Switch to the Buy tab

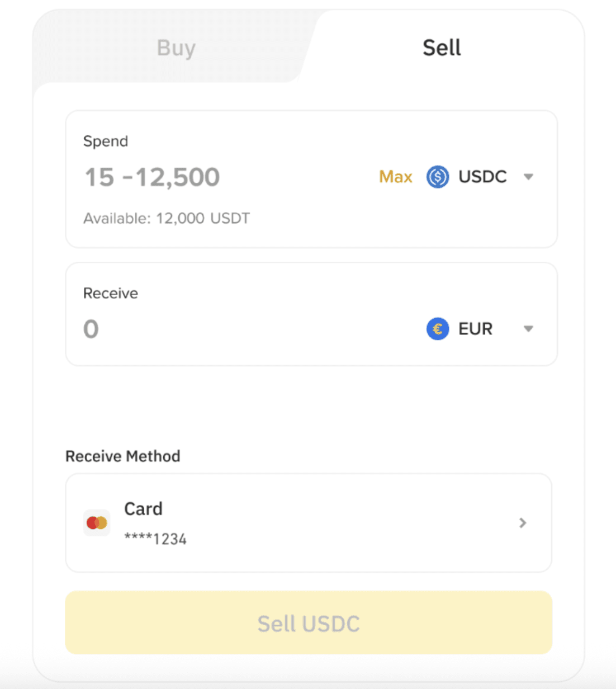(x=176, y=48)
